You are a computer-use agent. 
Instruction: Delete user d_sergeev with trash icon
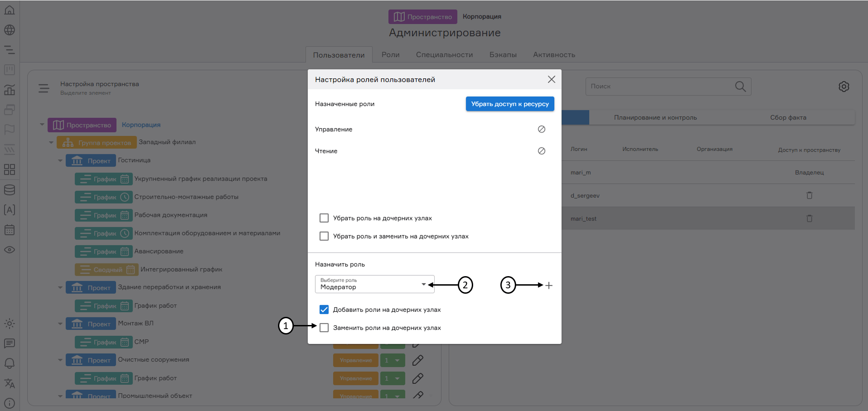[x=809, y=196]
